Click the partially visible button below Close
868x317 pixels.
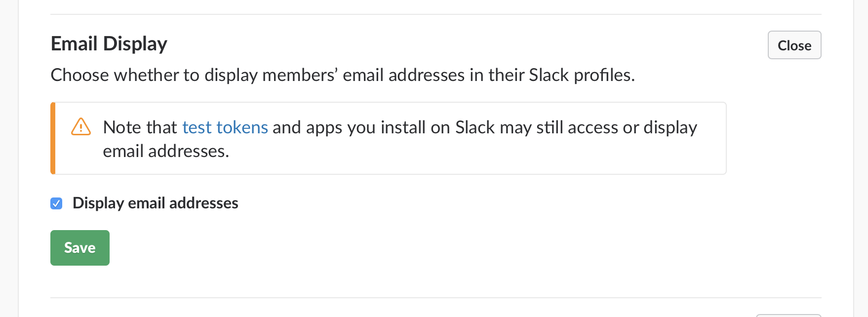click(789, 315)
